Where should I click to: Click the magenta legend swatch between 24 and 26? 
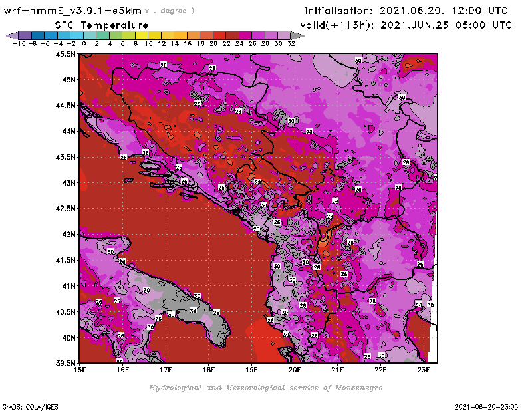(x=245, y=36)
